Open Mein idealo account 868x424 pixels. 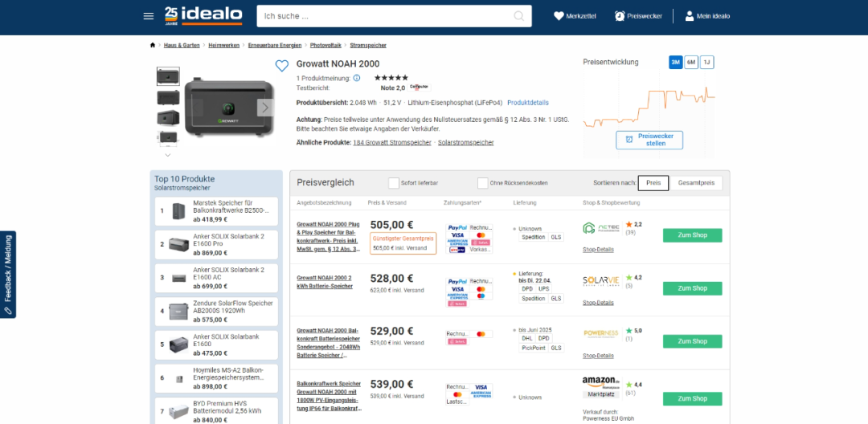690,16
